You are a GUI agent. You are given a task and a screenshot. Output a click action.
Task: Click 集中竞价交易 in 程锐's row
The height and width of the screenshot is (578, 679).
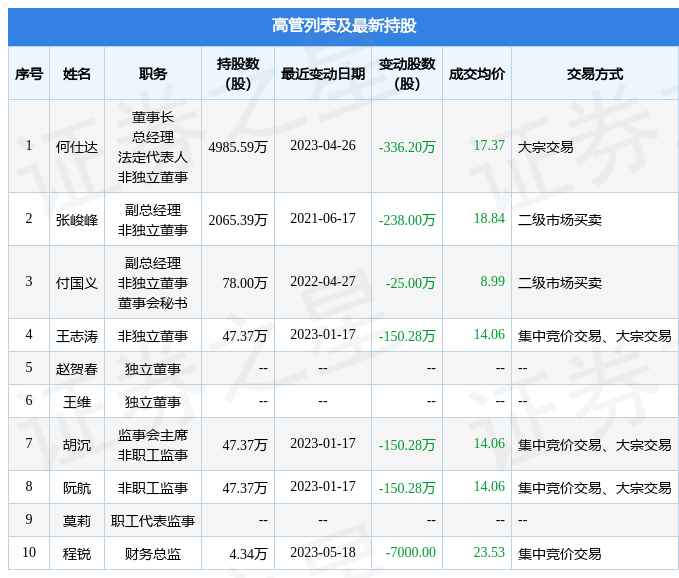pos(560,554)
